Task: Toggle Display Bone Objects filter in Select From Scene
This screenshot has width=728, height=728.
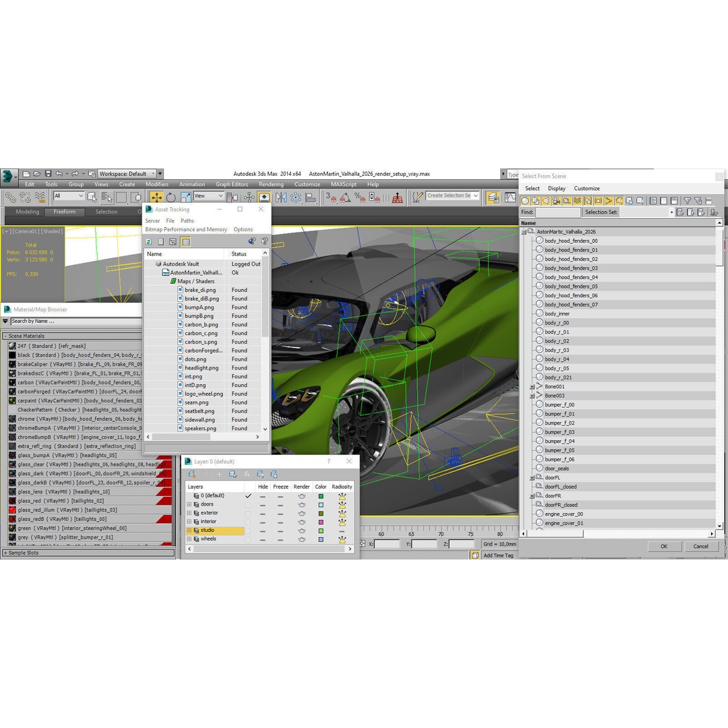Action: pyautogui.click(x=609, y=201)
